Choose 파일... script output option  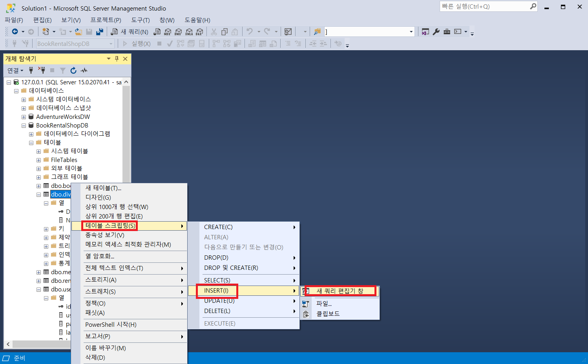tap(340, 304)
